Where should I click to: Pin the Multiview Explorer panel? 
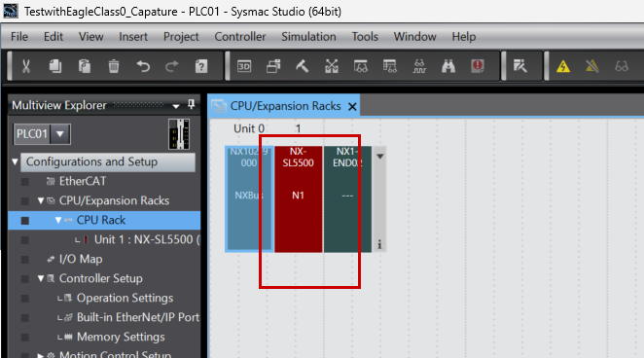click(191, 105)
